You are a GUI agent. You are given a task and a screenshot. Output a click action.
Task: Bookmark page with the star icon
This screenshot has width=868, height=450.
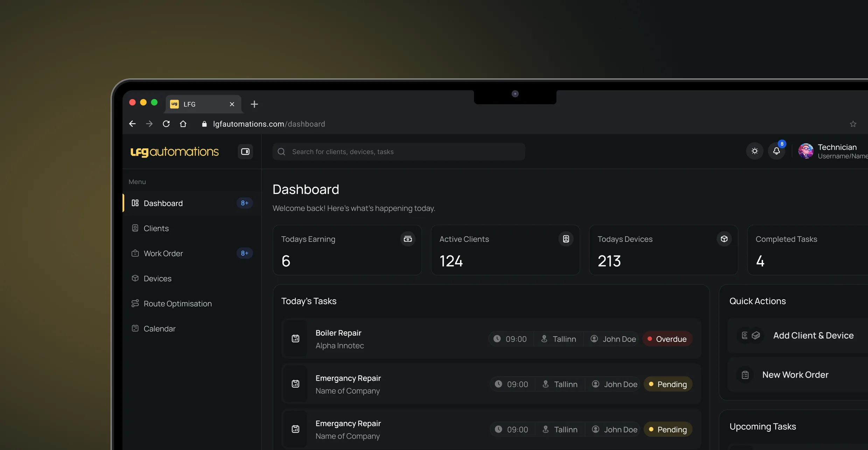click(853, 124)
